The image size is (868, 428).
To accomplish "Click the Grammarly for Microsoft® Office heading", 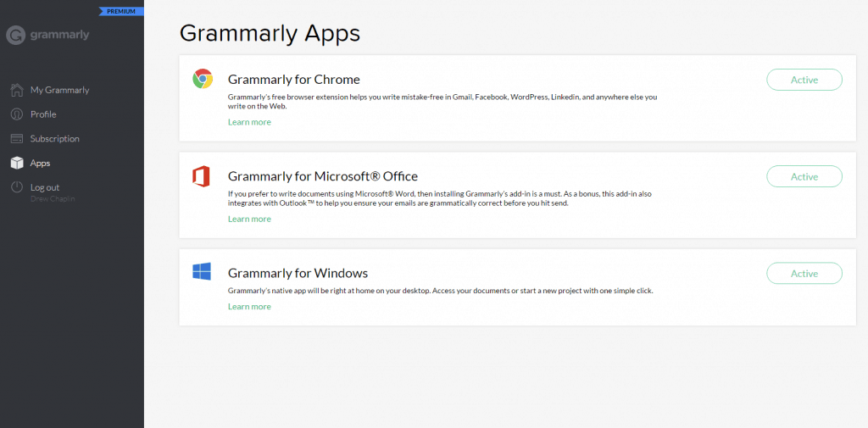I will coord(323,176).
